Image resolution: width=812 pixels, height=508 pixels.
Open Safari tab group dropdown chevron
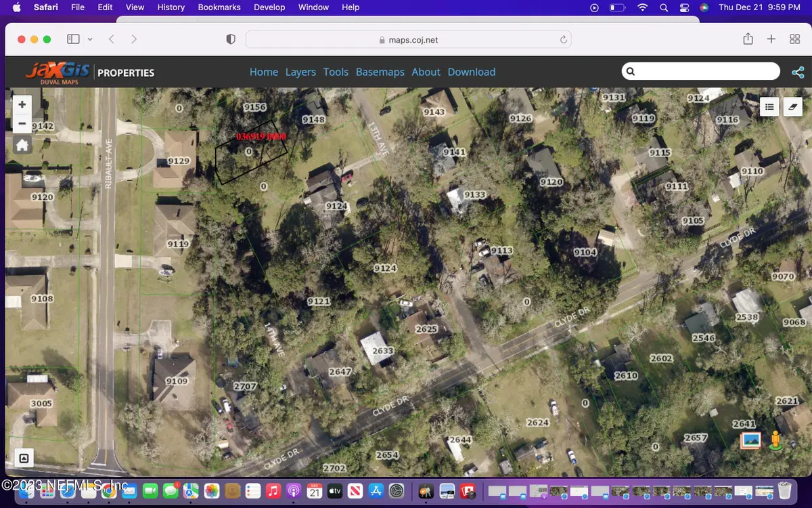tap(90, 39)
